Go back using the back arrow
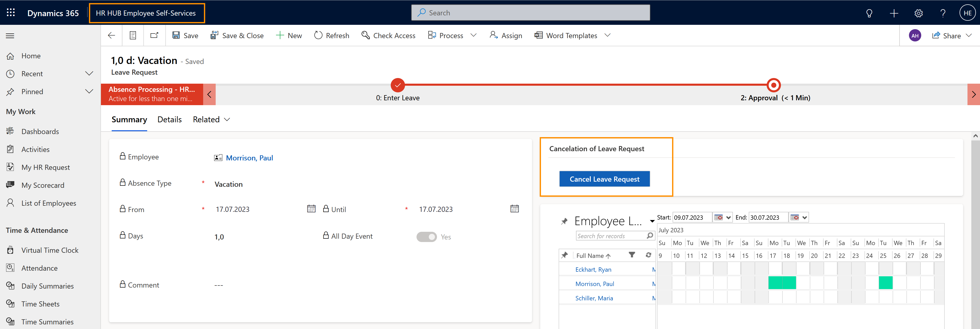This screenshot has width=980, height=329. point(111,35)
